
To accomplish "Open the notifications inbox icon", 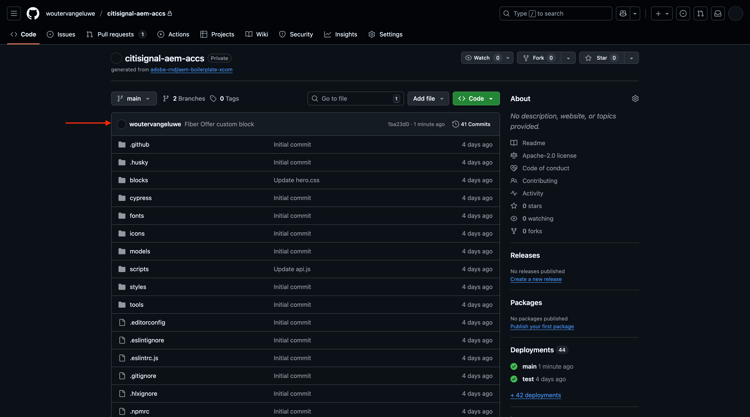I will click(x=718, y=13).
